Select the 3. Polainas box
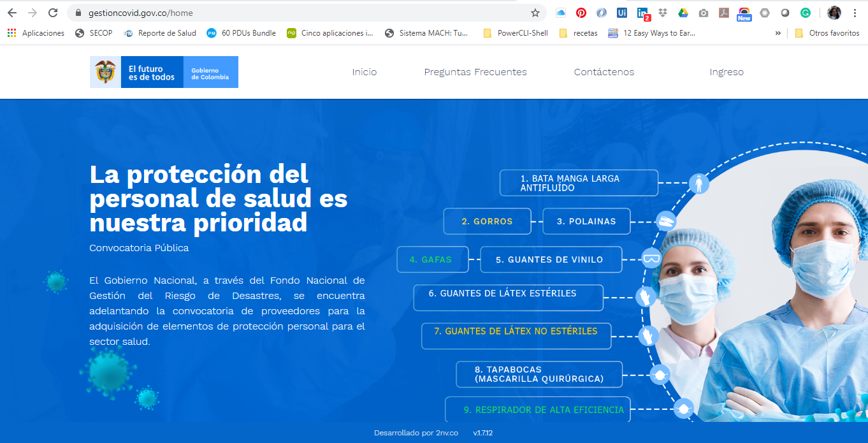868x443 pixels. pyautogui.click(x=586, y=221)
